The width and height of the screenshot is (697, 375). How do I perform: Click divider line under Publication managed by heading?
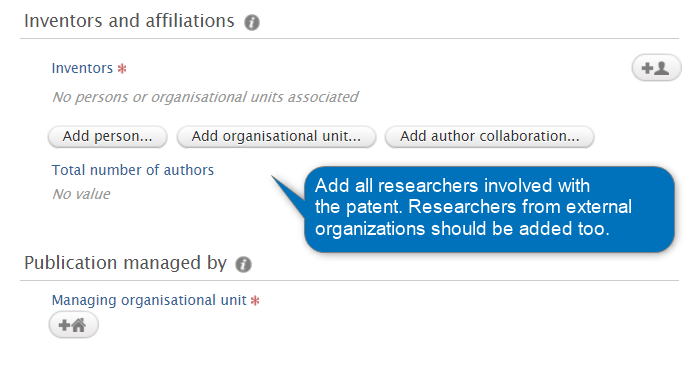point(349,280)
